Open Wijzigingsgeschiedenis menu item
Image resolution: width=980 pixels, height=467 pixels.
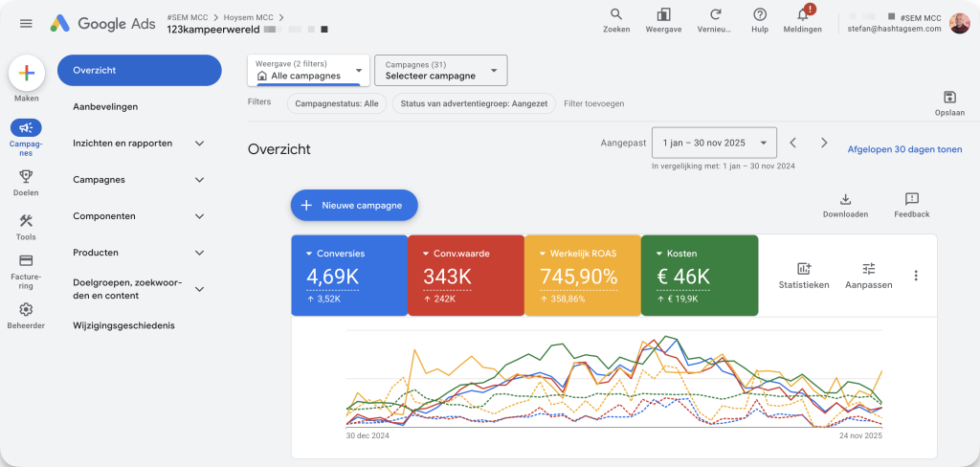pyautogui.click(x=123, y=325)
